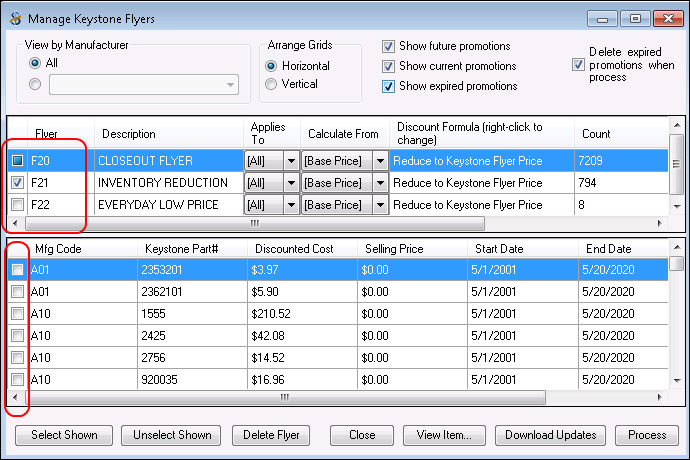Uncheck the F21 Inventory Reduction checkbox

17,183
